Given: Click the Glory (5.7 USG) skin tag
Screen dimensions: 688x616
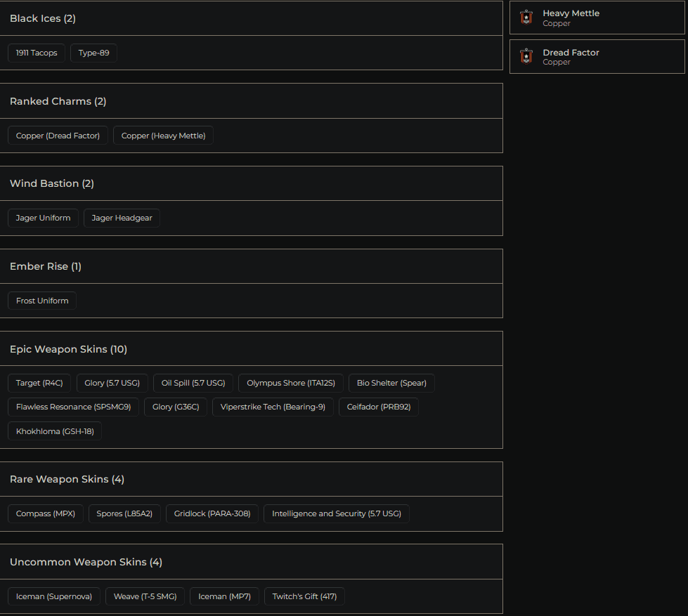Looking at the screenshot, I should 112,383.
